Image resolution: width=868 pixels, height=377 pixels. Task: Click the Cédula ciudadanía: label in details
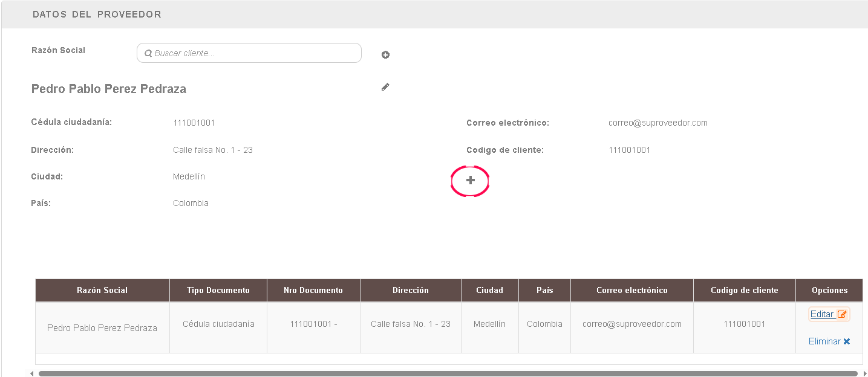point(72,122)
